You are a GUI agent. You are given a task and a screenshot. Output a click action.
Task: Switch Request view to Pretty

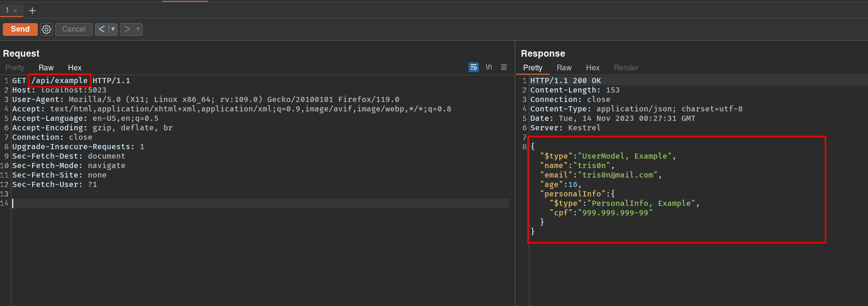[15, 68]
